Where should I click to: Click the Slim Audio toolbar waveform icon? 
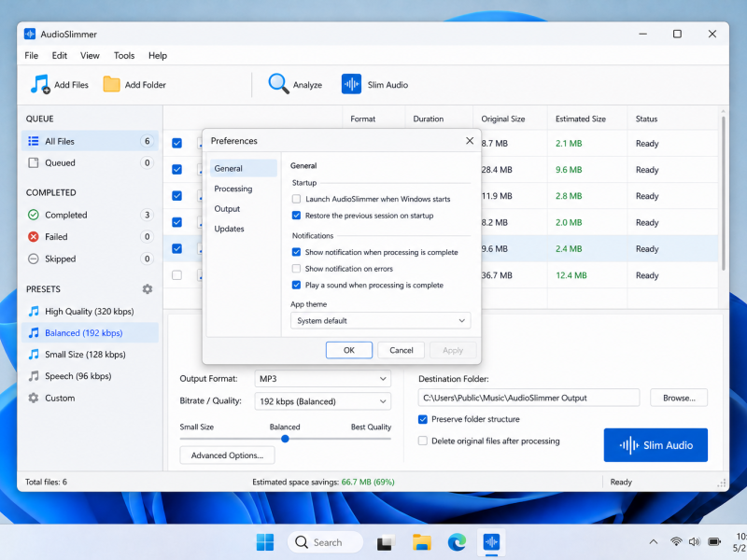coord(351,84)
